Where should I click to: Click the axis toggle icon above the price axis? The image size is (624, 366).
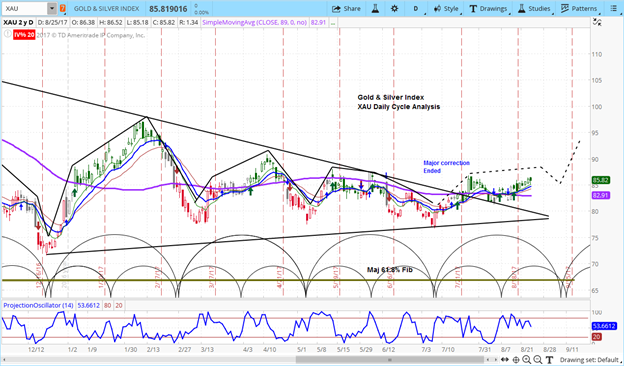(597, 22)
